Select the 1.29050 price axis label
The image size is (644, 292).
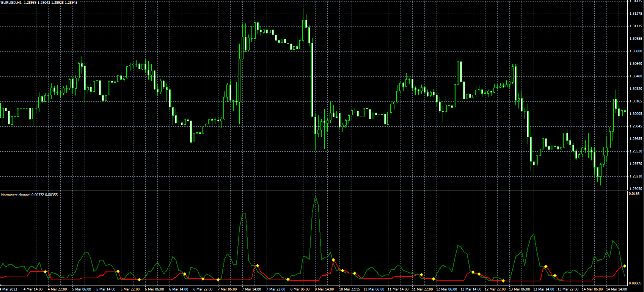pyautogui.click(x=636, y=189)
